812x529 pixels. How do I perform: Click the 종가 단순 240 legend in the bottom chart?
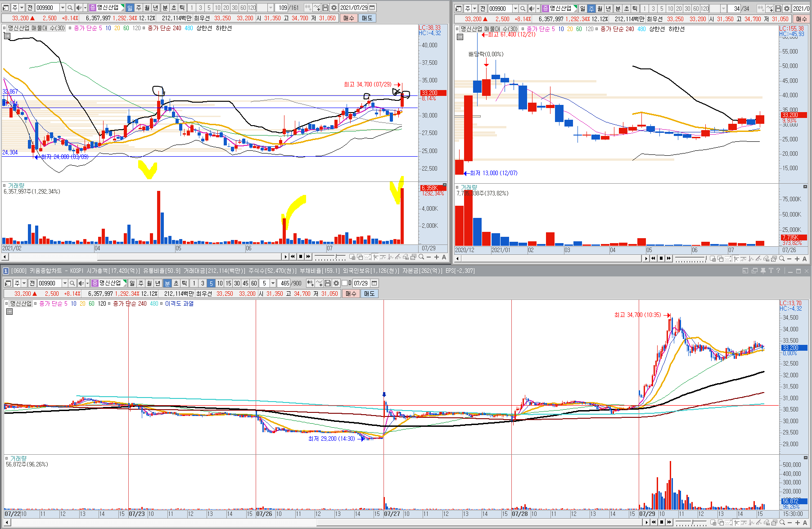(x=130, y=303)
